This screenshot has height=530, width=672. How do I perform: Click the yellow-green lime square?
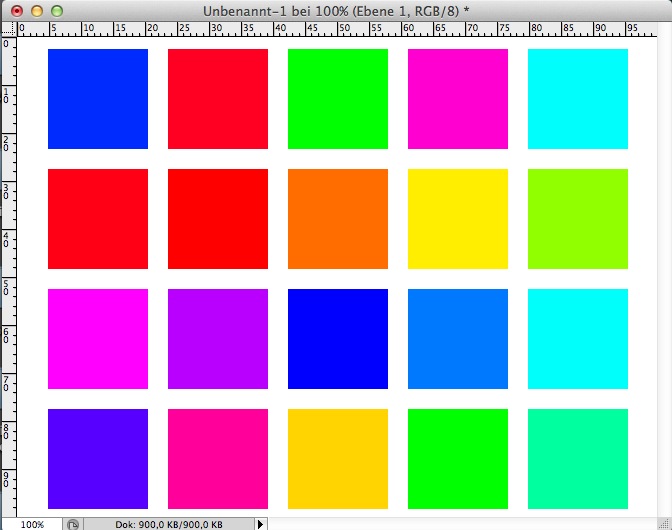coord(577,219)
